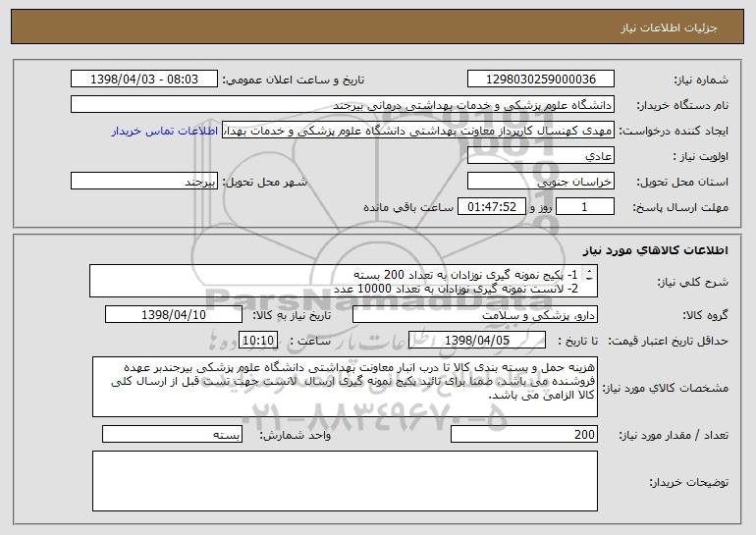This screenshot has height=535, width=756.
Task: Click the گروه کالا field دارو، پزشکی و سلامت
Action: click(x=475, y=315)
